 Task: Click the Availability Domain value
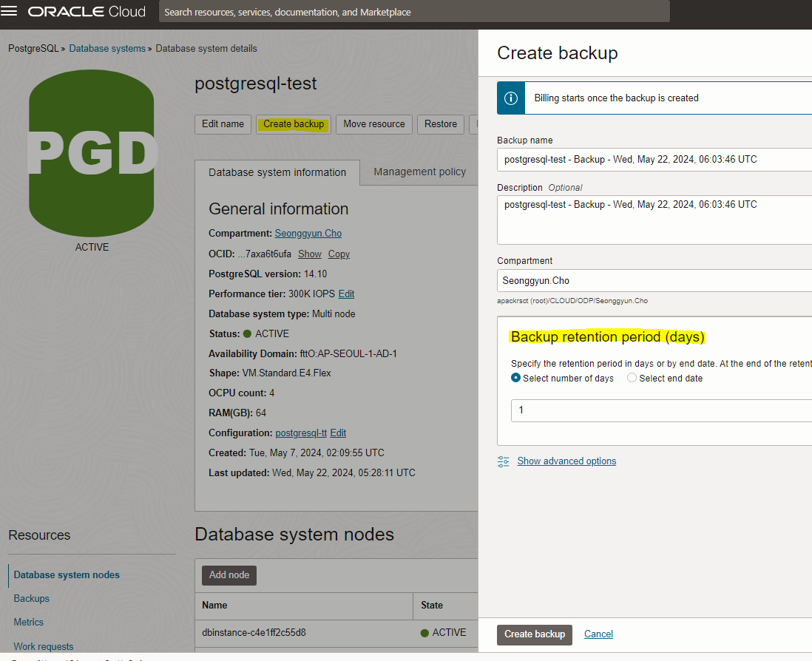[x=348, y=354]
